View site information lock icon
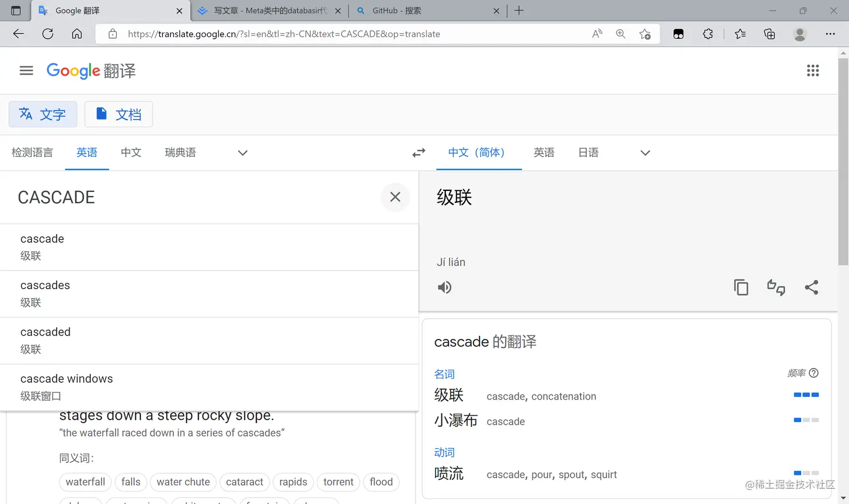The width and height of the screenshot is (849, 504). [113, 34]
